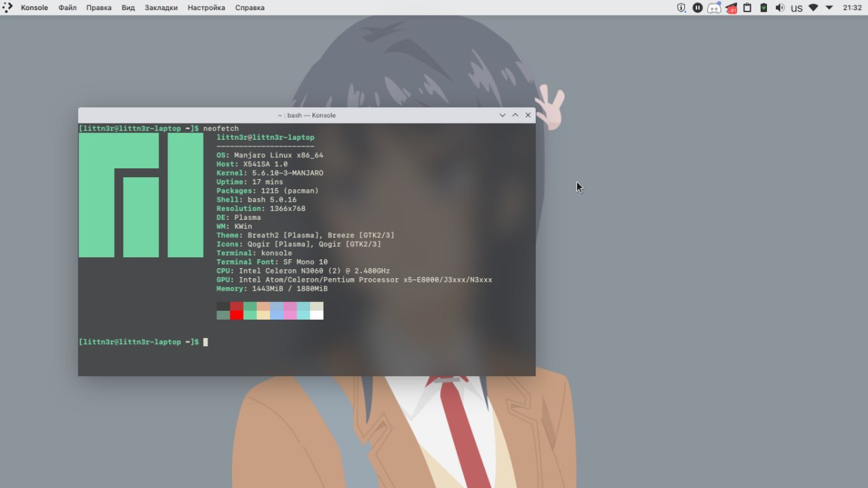Open the Справка menu
The height and width of the screenshot is (488, 868).
pyautogui.click(x=250, y=8)
